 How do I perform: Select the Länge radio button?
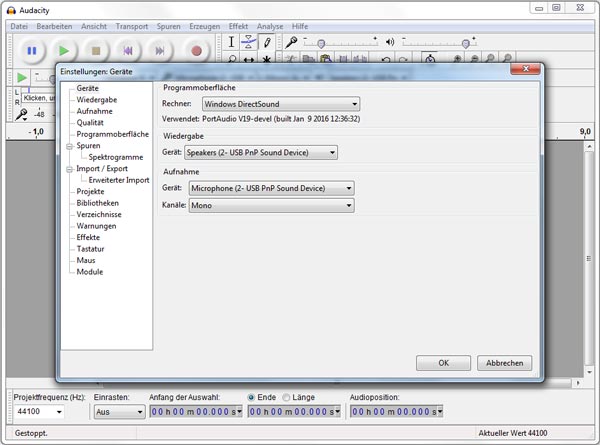point(287,397)
